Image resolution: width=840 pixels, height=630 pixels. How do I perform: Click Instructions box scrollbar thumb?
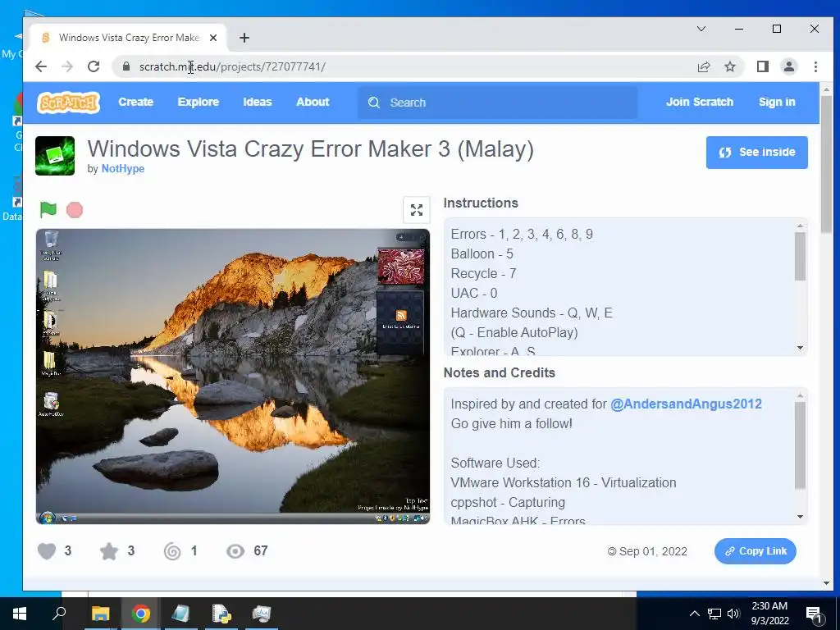(800, 257)
